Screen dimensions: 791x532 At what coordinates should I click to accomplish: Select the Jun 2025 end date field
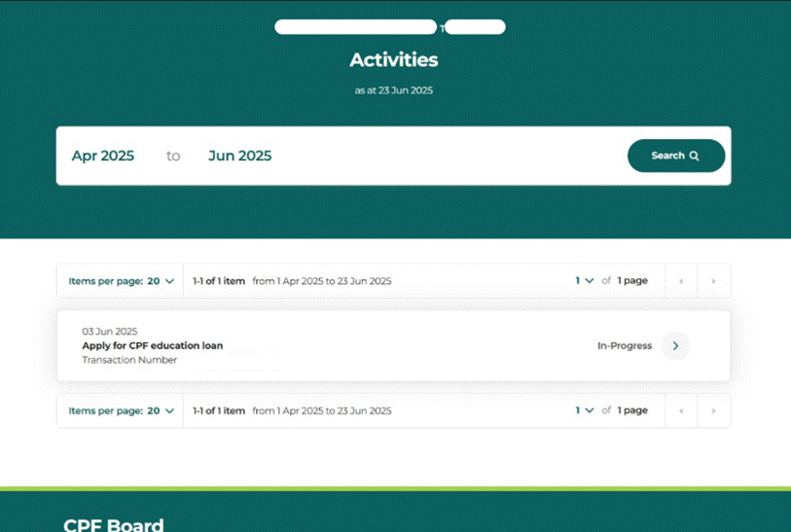[x=239, y=156]
